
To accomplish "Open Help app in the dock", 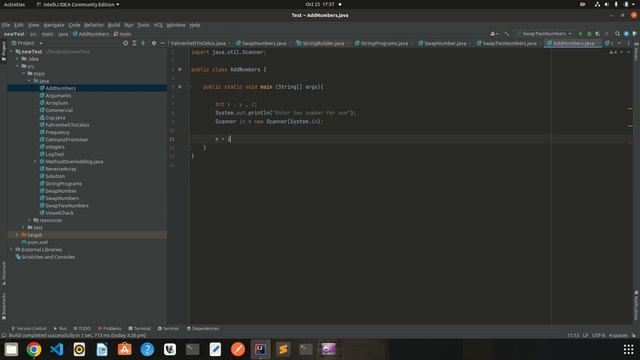I will point(147,349).
